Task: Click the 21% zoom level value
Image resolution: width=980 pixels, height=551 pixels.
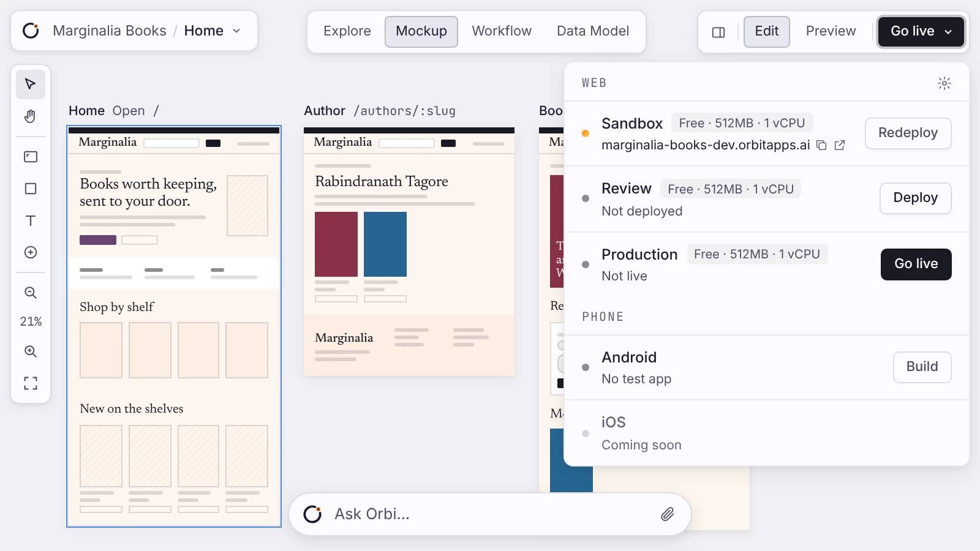Action: pyautogui.click(x=31, y=322)
